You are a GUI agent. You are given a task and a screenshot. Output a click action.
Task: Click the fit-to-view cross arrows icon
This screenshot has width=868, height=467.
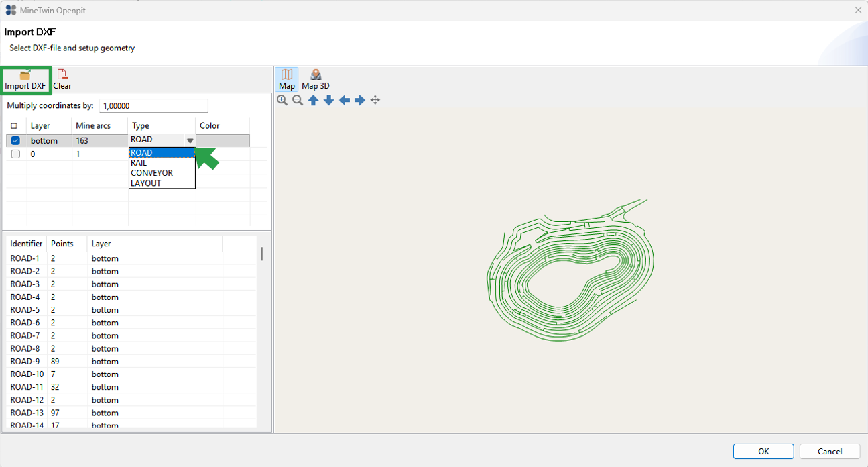point(375,100)
